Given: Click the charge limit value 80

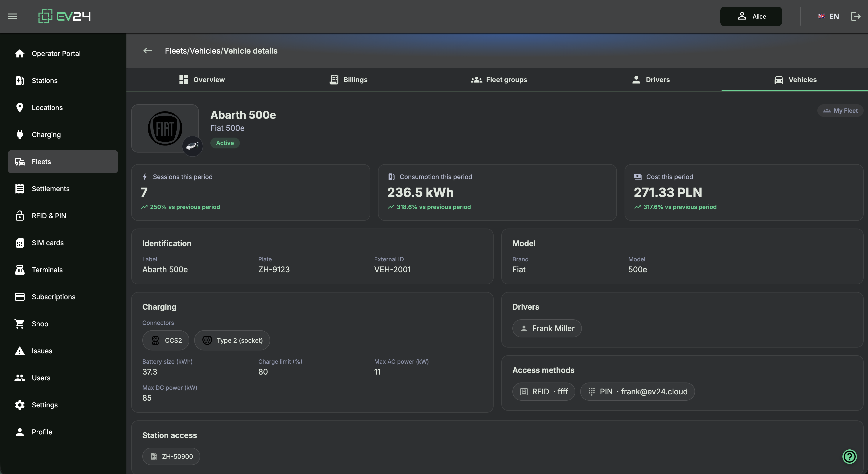Looking at the screenshot, I should (263, 372).
